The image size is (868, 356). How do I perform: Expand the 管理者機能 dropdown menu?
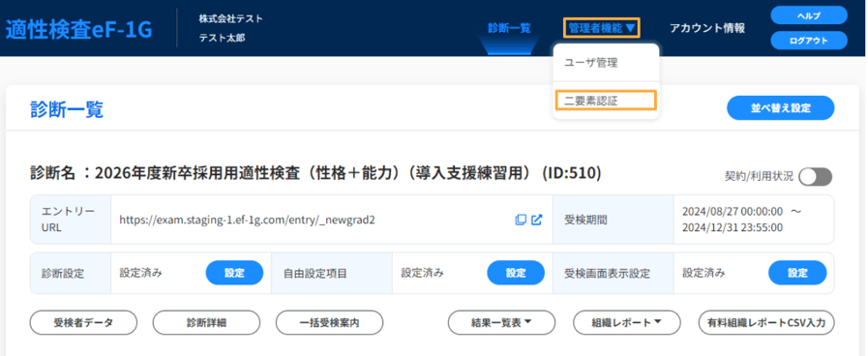pyautogui.click(x=602, y=28)
